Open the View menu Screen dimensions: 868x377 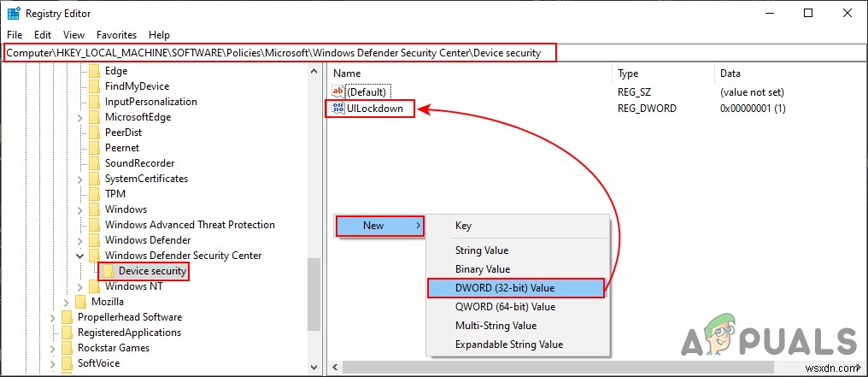(x=74, y=35)
